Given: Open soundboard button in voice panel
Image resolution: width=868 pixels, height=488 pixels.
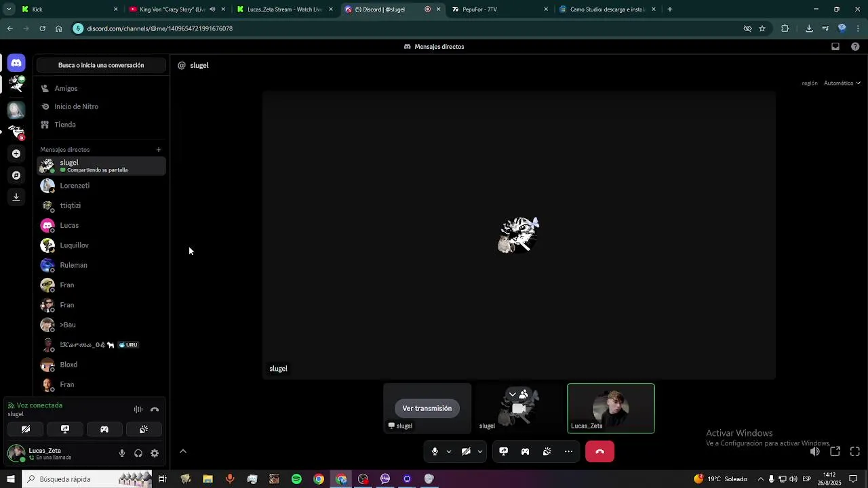Looking at the screenshot, I should (x=144, y=429).
